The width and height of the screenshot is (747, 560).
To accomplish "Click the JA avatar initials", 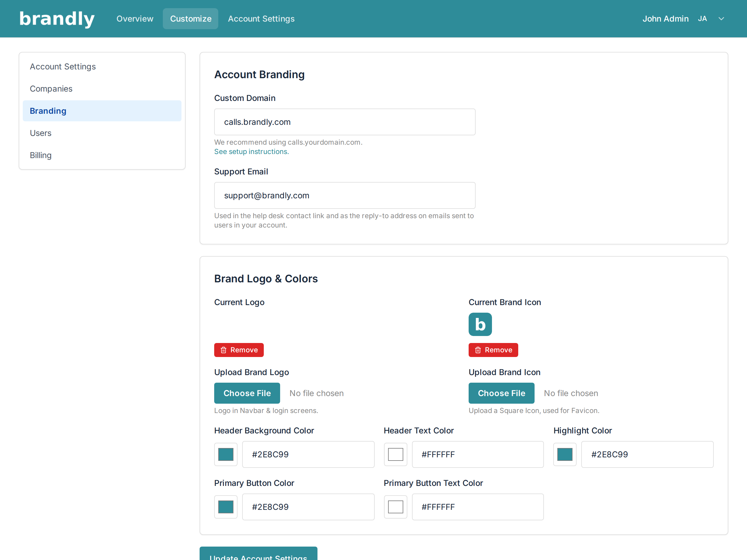I will point(702,19).
